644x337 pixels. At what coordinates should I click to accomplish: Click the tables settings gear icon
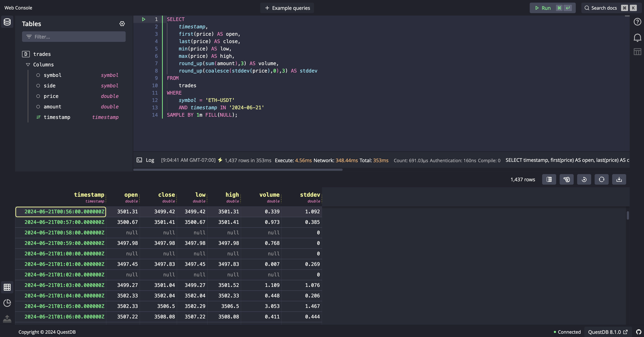[x=122, y=23]
